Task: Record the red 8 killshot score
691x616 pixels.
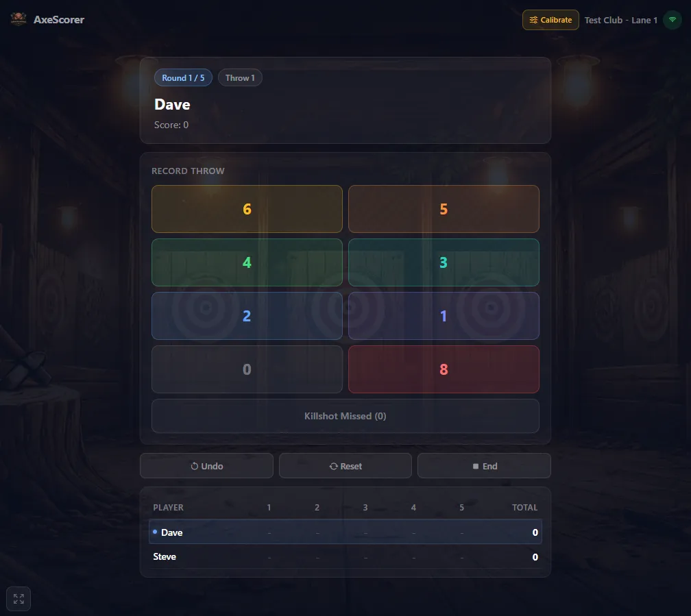Action: click(444, 369)
